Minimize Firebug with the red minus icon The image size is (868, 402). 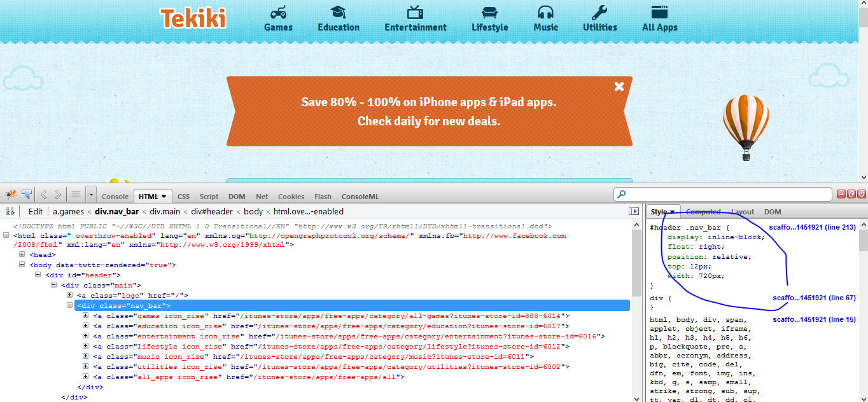(841, 195)
